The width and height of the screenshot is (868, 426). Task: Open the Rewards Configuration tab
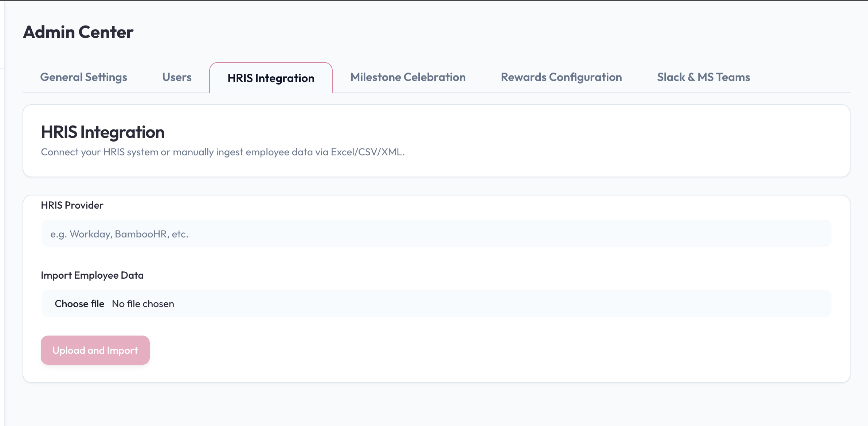(x=561, y=77)
